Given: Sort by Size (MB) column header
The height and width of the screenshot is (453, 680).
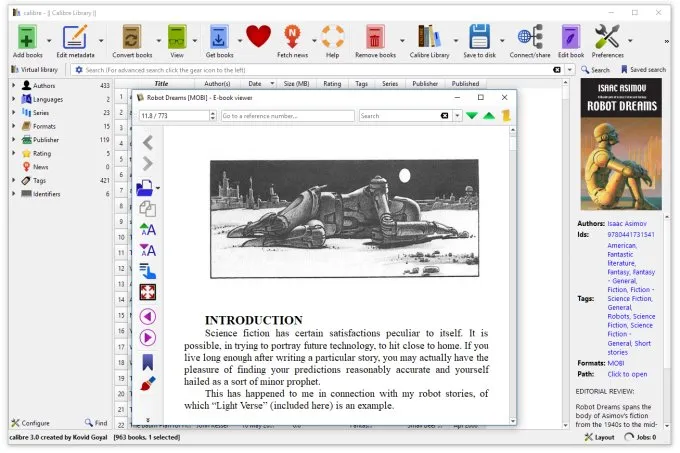Looking at the screenshot, I should point(296,84).
